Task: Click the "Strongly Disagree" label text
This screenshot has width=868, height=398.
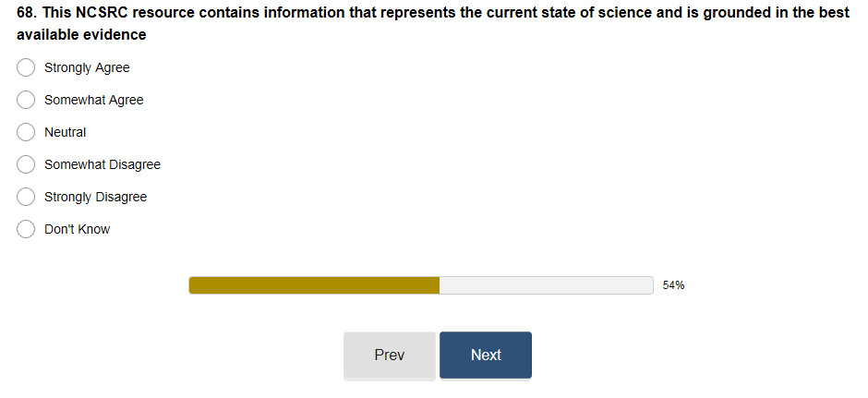Action: pyautogui.click(x=95, y=197)
